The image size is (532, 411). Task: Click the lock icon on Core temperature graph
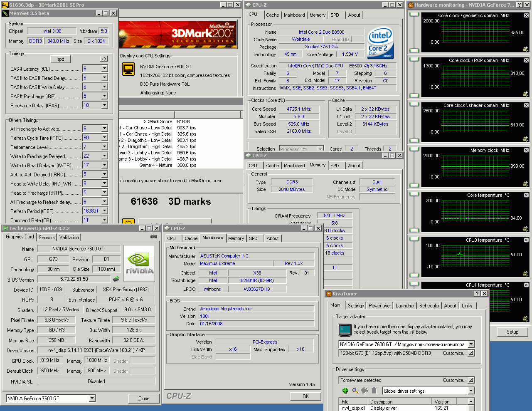click(525, 229)
